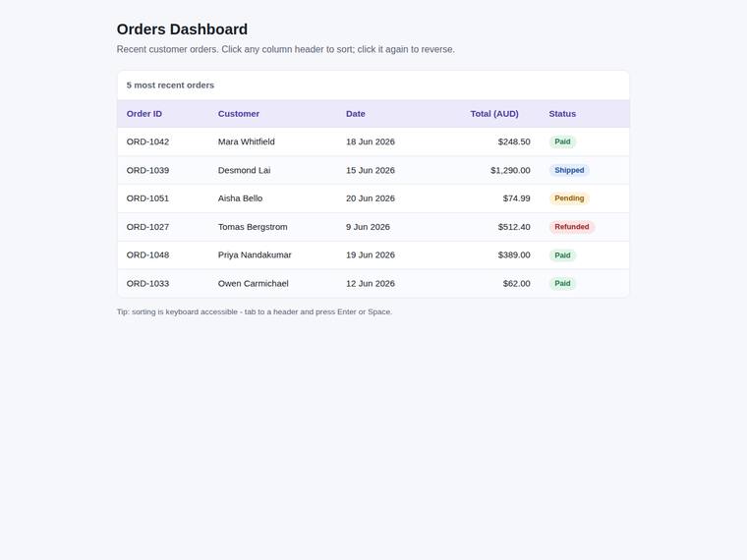Screen dimensions: 747x560
Task: Click customer name Aisha Bello
Action: point(240,198)
